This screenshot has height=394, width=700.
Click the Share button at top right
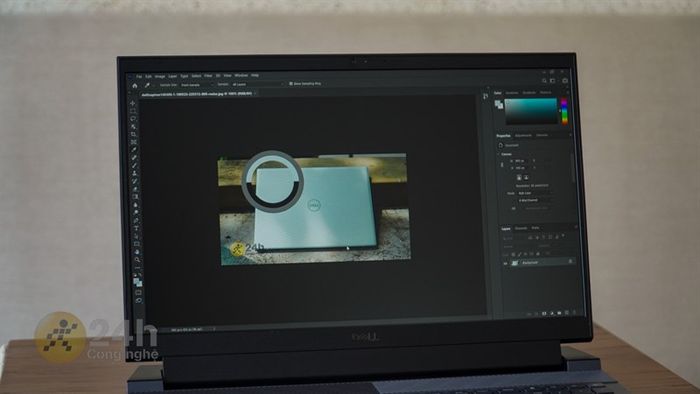[x=565, y=81]
